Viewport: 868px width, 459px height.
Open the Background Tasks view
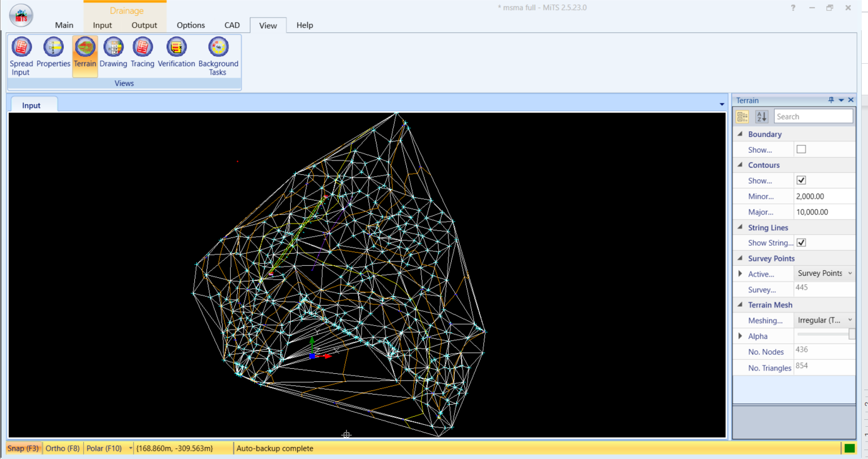point(218,56)
